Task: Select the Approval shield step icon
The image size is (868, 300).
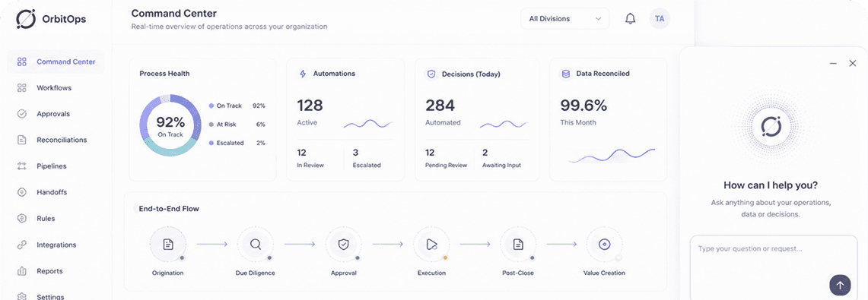Action: pos(343,245)
